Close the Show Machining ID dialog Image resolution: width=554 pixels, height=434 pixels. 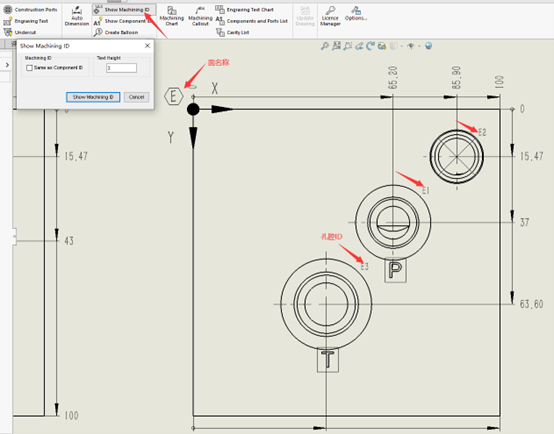point(147,46)
